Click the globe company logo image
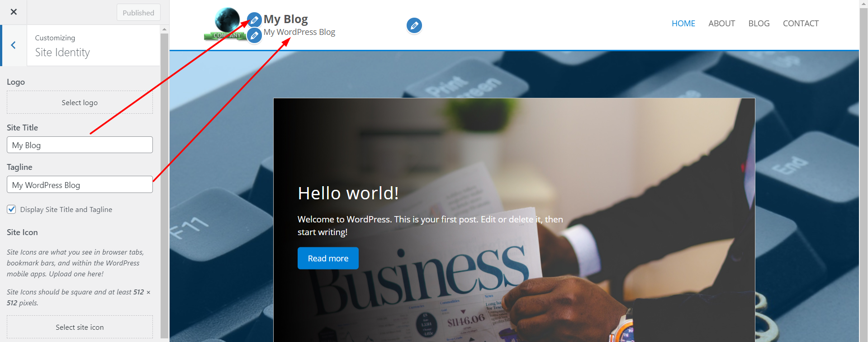 226,24
